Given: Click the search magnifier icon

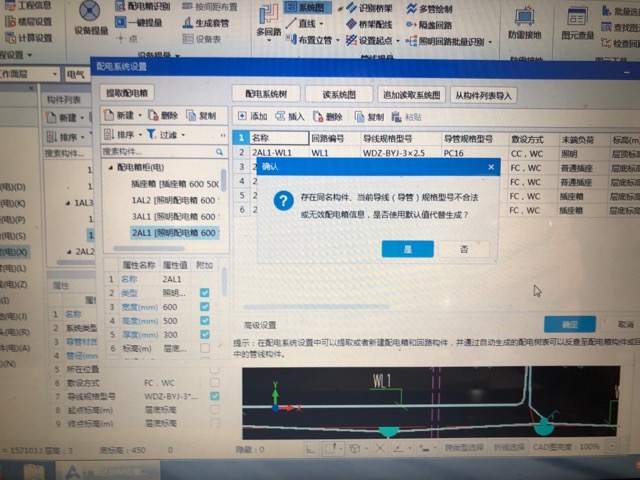Looking at the screenshot, I should point(220,152).
